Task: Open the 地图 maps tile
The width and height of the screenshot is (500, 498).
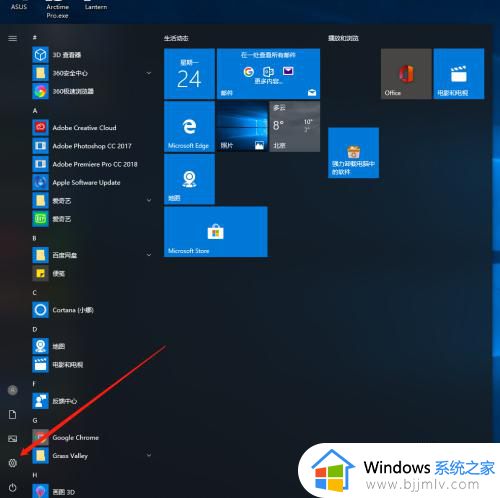Action: coord(189,179)
